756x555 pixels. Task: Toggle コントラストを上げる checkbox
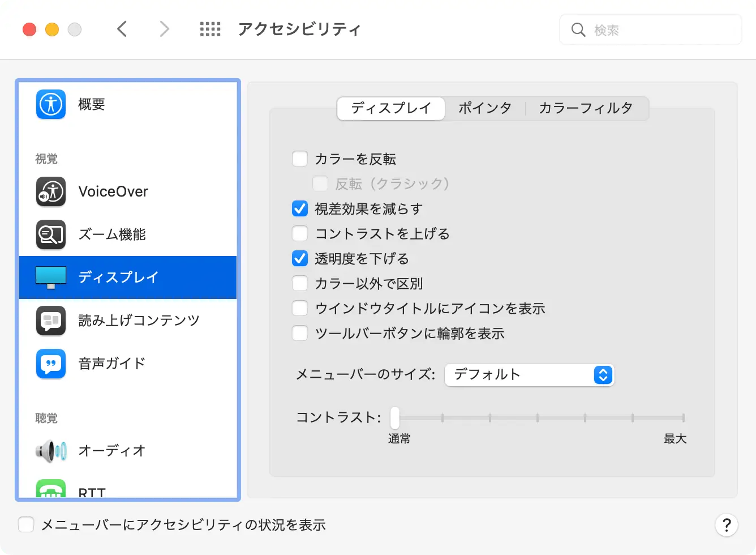pyautogui.click(x=300, y=234)
